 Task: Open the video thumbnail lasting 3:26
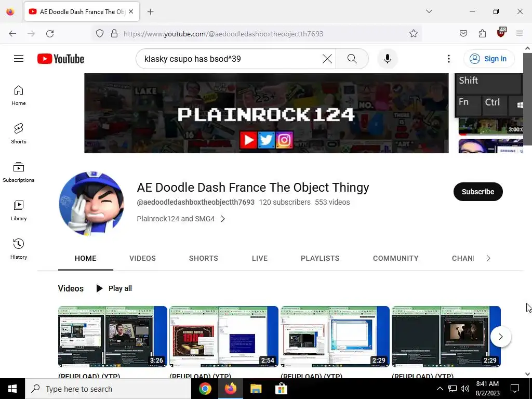coord(113,337)
